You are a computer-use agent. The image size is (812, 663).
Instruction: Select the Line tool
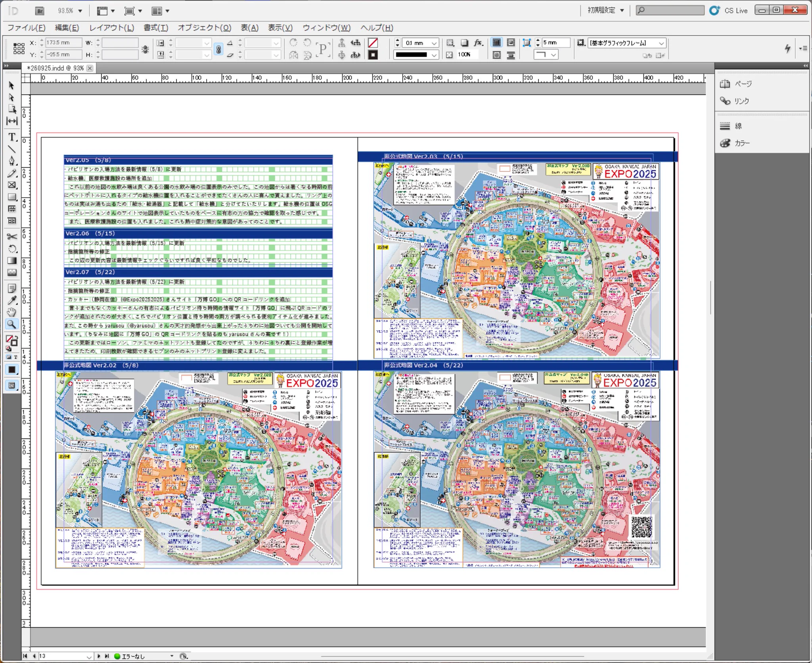click(x=12, y=149)
